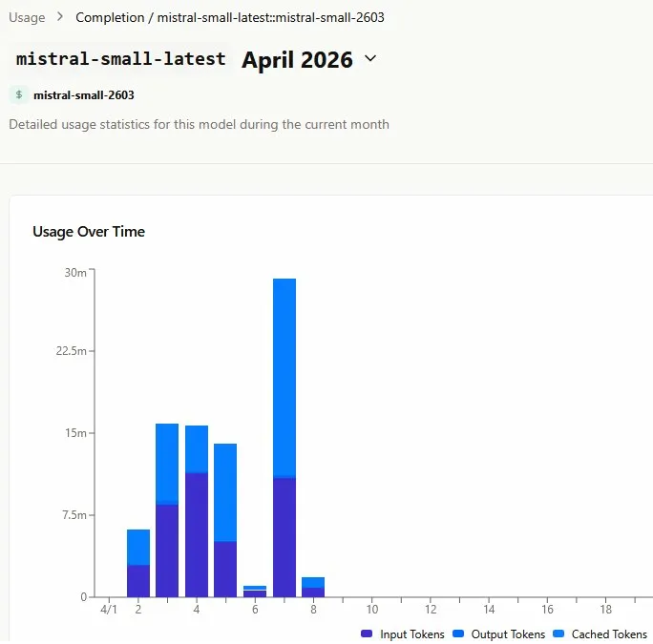Screen dimensions: 653x644
Task: Click the Cached Tokens legend label
Action: coord(609,634)
